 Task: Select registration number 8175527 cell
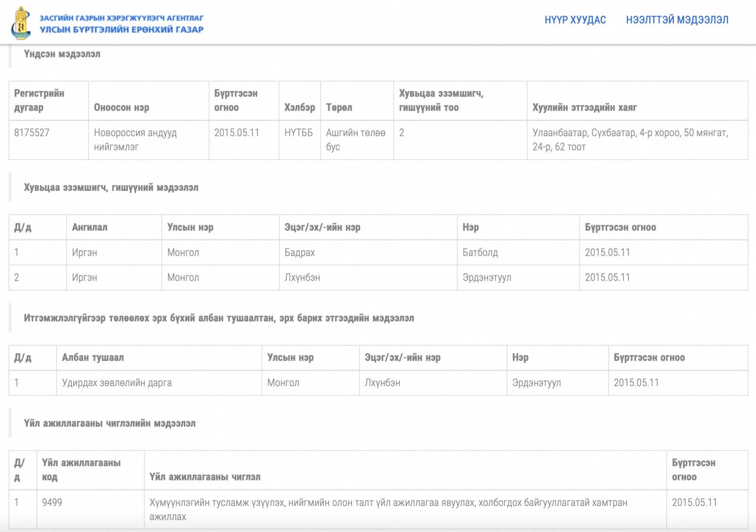49,140
